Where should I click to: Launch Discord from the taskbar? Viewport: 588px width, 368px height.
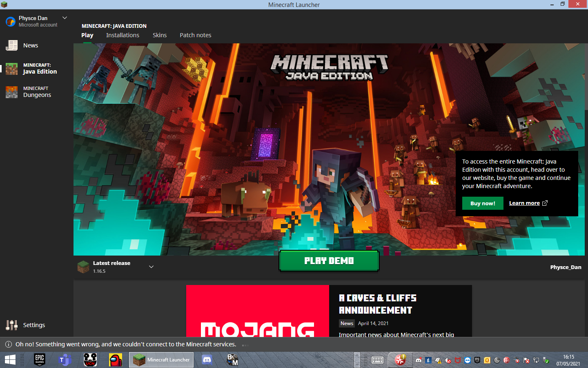coord(207,360)
